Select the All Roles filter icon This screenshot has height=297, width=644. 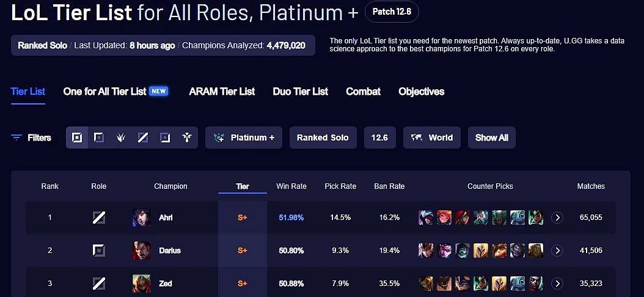77,137
